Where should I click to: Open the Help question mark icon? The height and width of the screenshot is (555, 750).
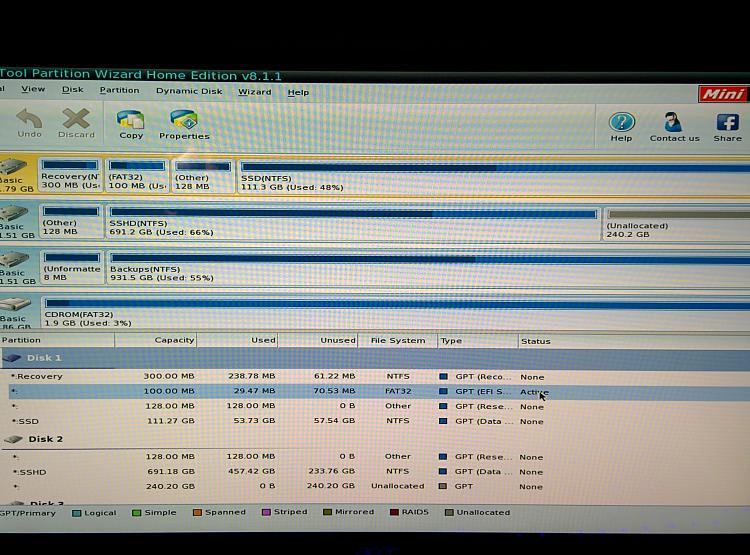pyautogui.click(x=621, y=122)
